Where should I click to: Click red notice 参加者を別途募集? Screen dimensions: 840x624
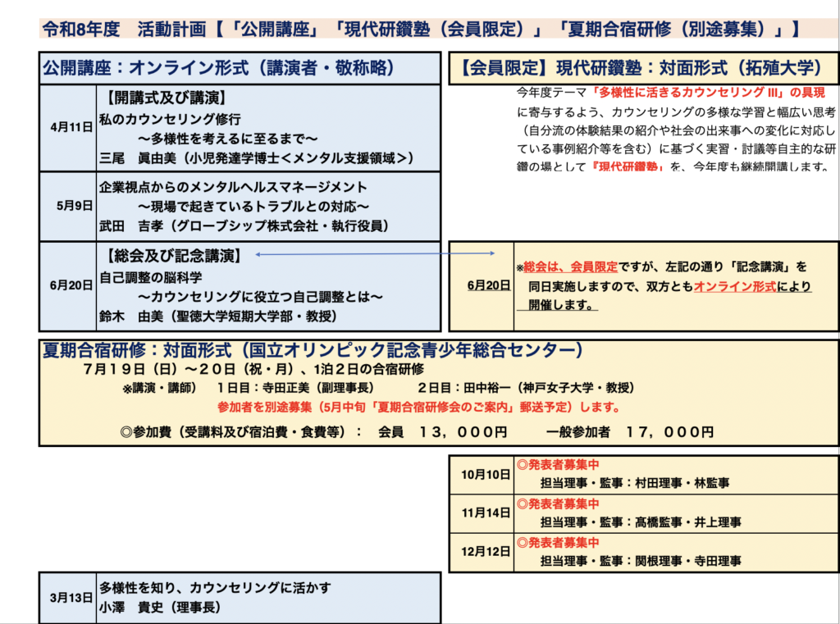(418, 408)
